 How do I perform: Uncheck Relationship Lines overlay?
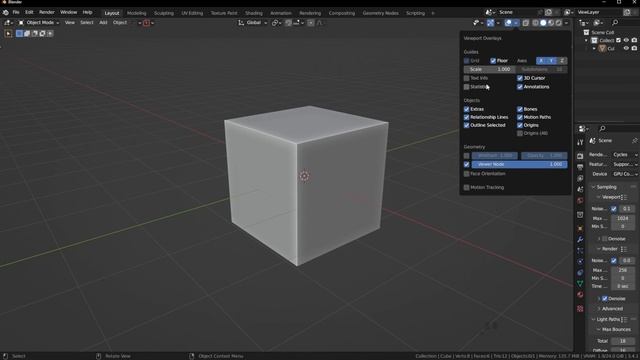(x=467, y=117)
